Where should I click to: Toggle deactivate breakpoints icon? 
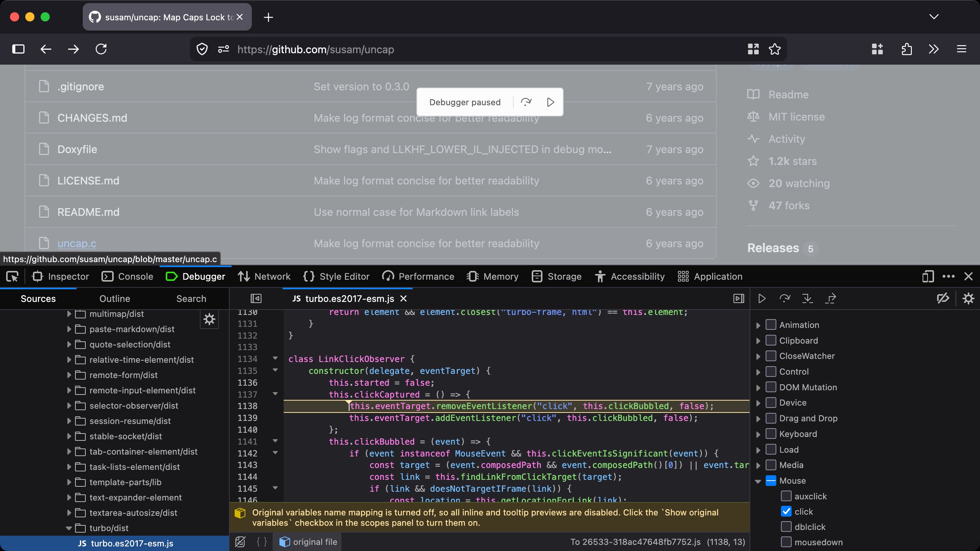point(943,298)
